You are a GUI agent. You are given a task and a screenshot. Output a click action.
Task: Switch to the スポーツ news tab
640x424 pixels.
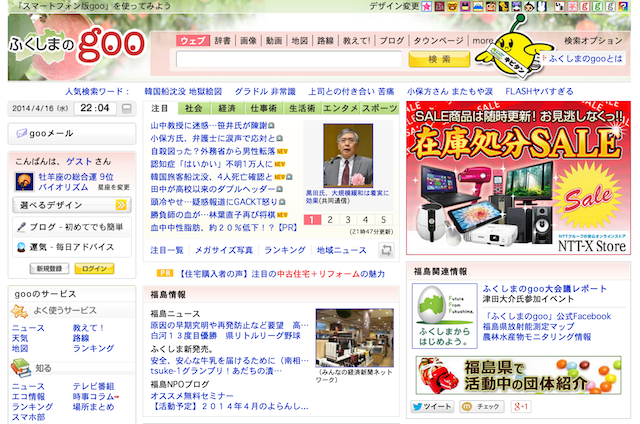pos(380,108)
